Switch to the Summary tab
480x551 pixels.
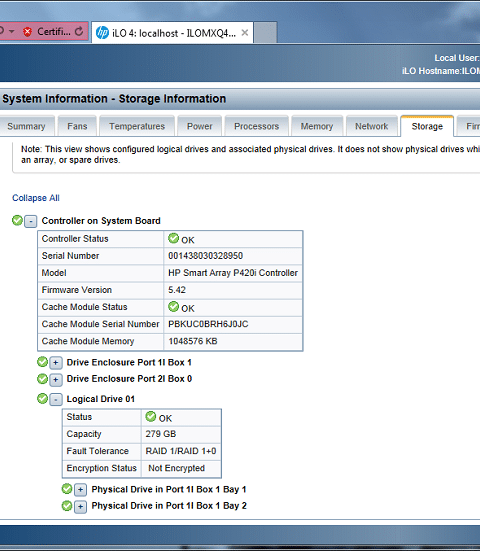[x=26, y=126]
